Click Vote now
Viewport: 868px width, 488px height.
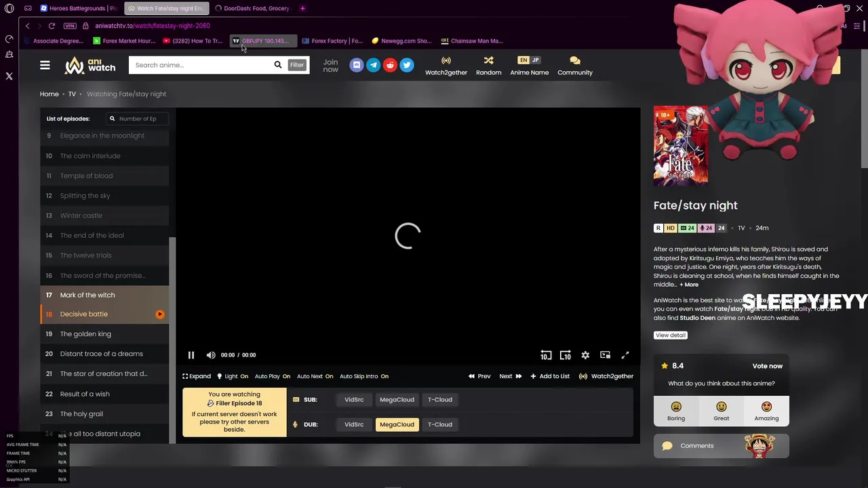(767, 366)
